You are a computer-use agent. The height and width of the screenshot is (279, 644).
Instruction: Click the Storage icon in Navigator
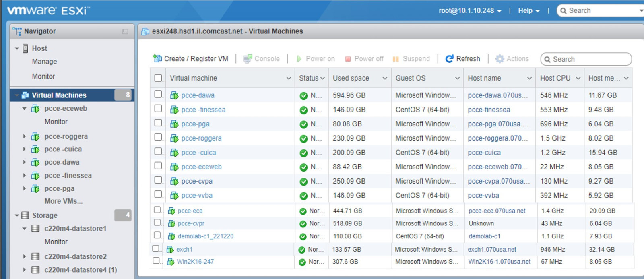tap(25, 215)
